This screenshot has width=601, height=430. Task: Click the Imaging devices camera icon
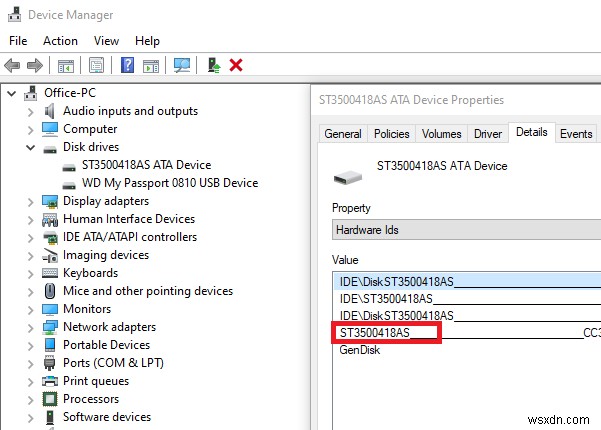(50, 255)
